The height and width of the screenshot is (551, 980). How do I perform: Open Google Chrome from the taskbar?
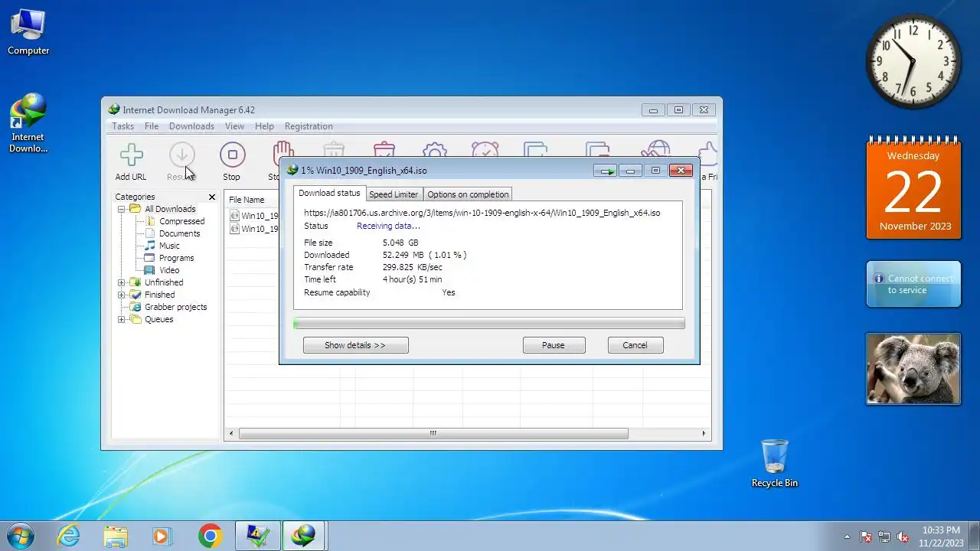click(210, 536)
